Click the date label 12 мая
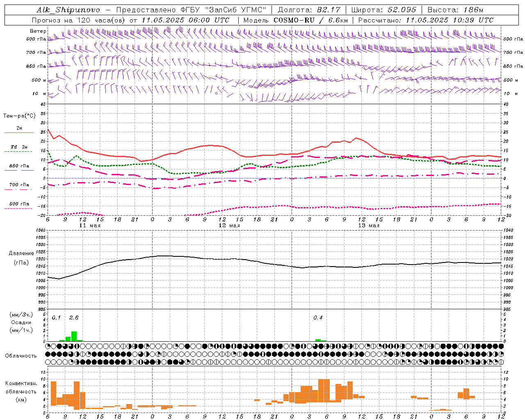 pos(229,226)
